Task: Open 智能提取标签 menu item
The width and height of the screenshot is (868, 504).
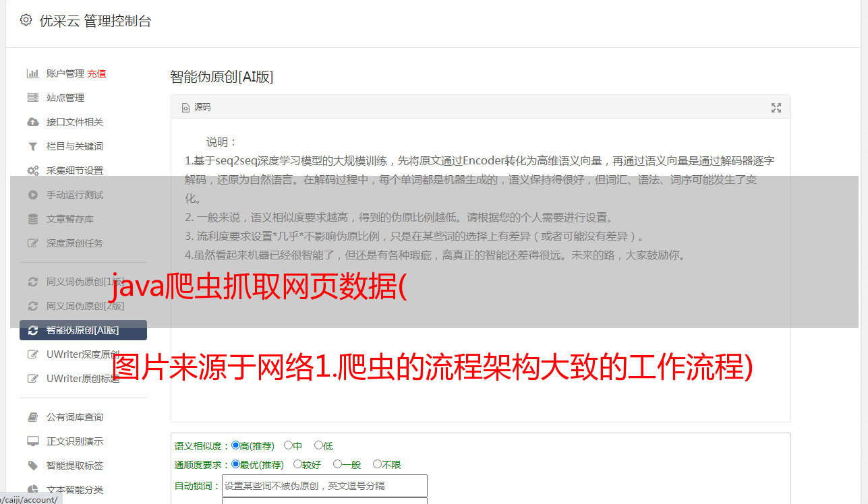Action: coord(75,466)
